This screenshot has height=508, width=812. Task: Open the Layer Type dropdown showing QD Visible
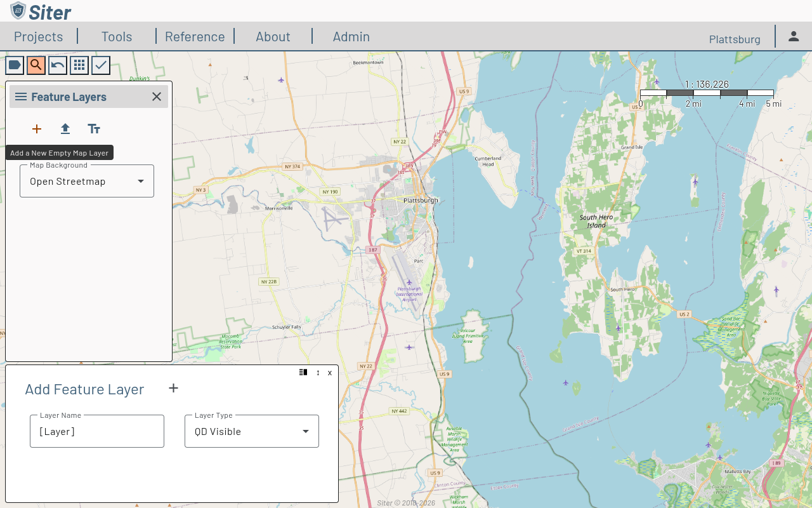coord(305,431)
